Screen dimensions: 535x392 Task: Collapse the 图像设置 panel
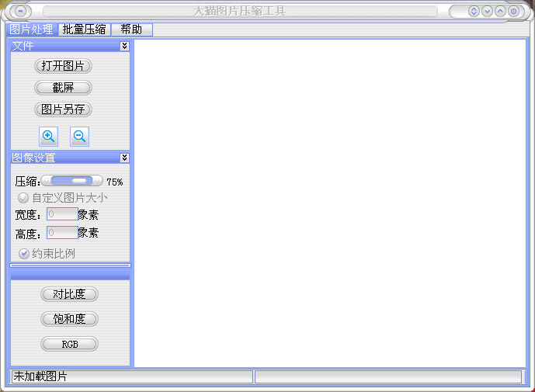point(124,158)
